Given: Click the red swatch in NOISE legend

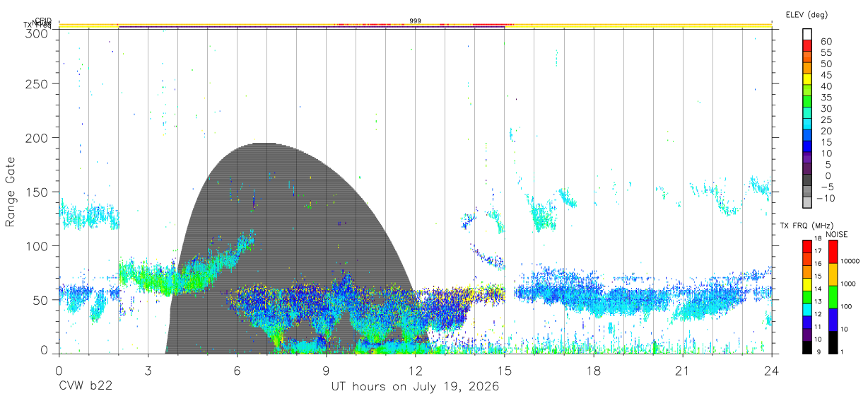Looking at the screenshot, I should point(833,252).
